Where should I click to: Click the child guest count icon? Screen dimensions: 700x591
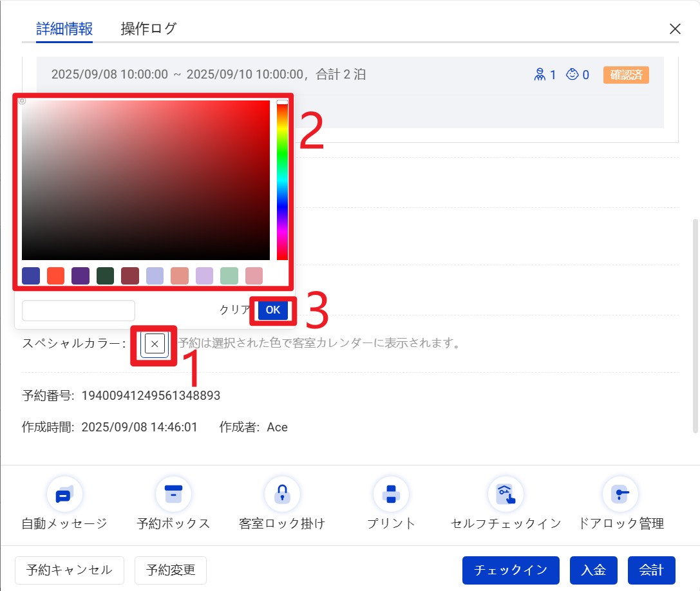tap(572, 75)
